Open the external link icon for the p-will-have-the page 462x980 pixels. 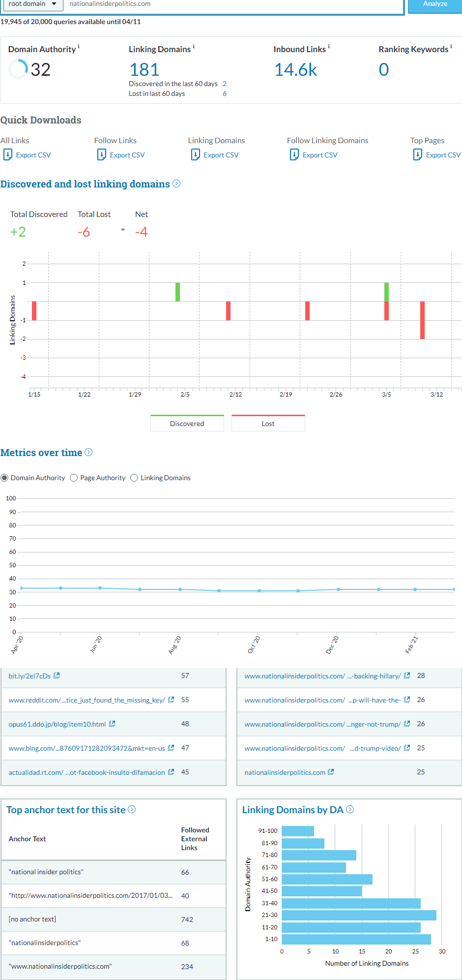tap(407, 700)
